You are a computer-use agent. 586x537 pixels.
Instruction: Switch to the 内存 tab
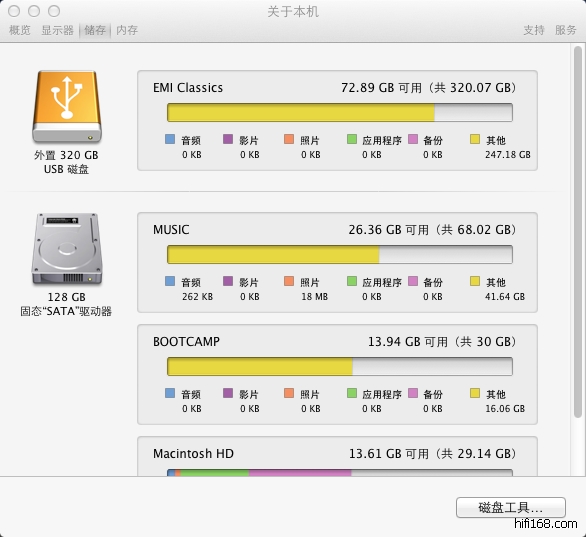pos(127,30)
